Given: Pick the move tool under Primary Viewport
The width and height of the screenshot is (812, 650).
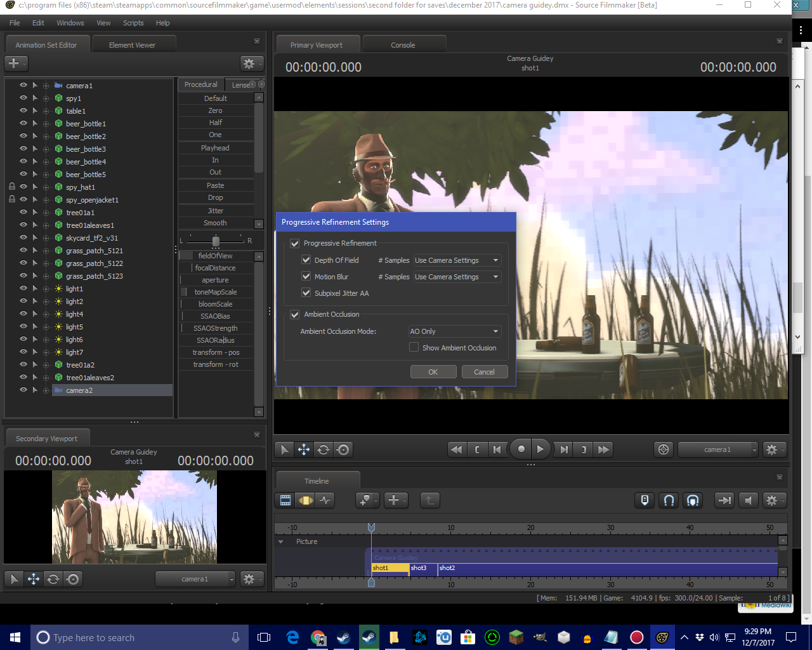Looking at the screenshot, I should [304, 449].
